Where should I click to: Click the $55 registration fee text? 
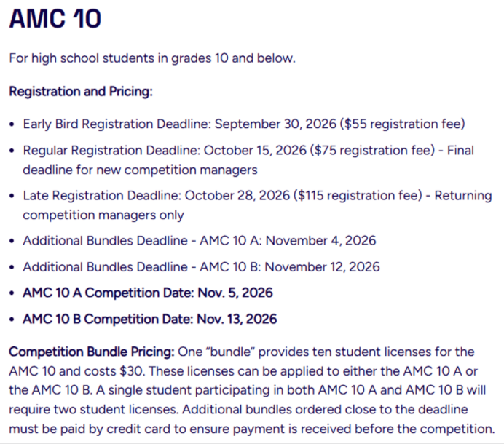403,124
